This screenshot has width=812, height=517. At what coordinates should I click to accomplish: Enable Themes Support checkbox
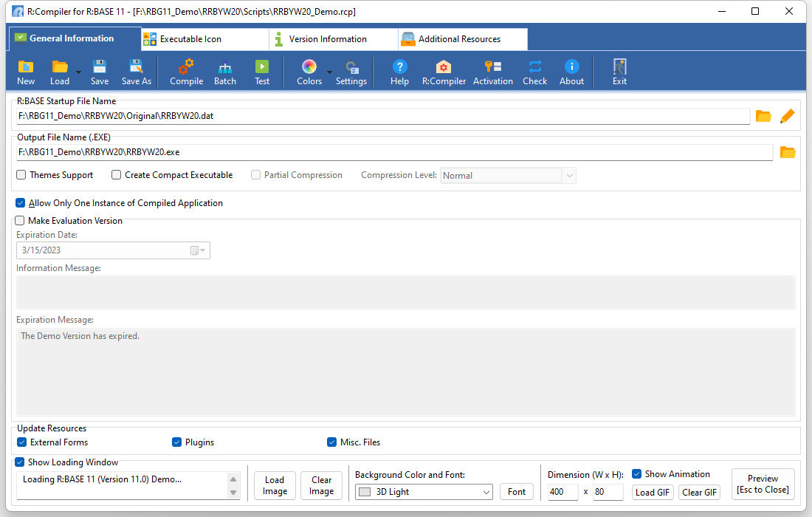pos(21,175)
